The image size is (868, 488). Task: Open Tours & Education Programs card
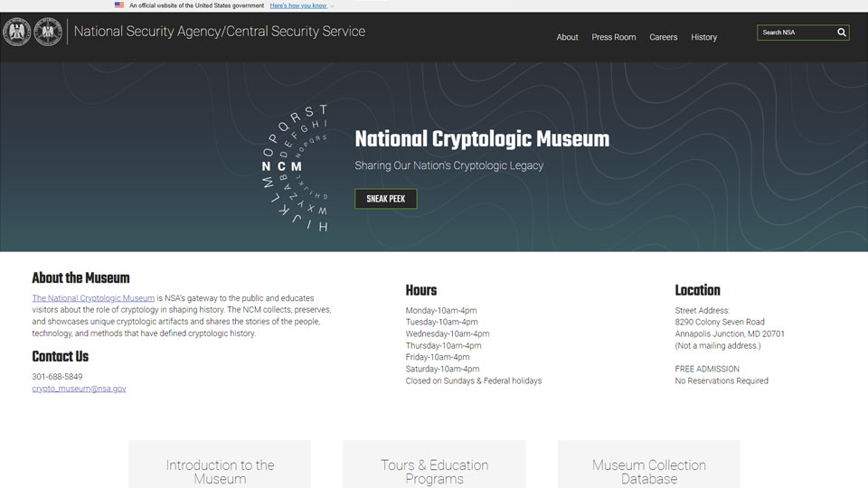click(x=435, y=465)
